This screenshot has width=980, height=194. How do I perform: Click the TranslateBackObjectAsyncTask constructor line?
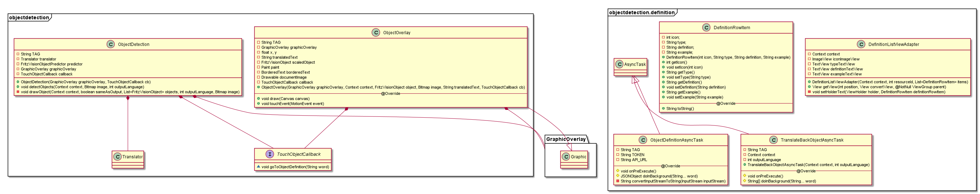click(809, 165)
